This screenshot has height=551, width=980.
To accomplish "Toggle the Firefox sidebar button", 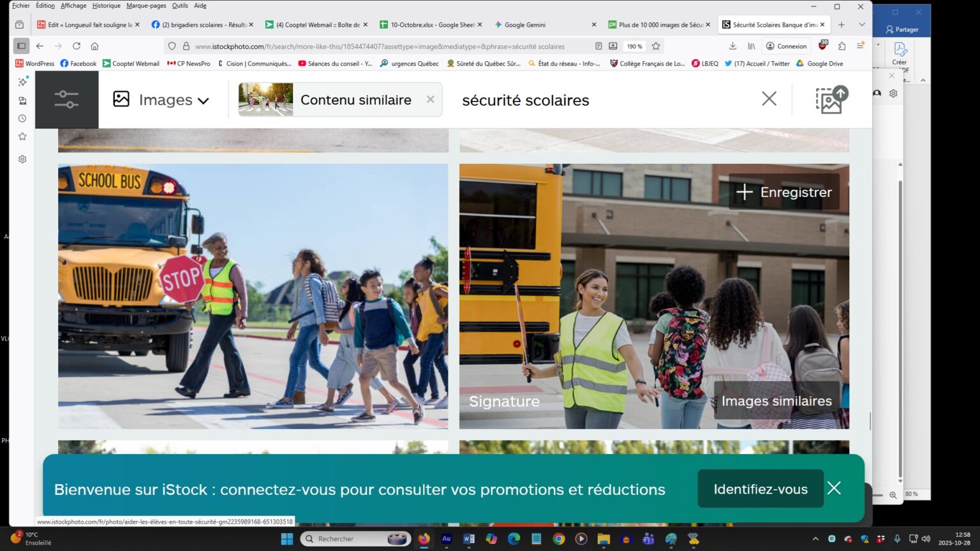I will (21, 46).
